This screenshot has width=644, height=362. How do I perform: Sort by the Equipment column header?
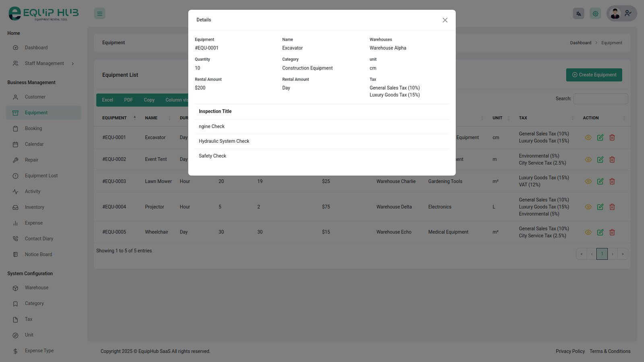point(115,118)
